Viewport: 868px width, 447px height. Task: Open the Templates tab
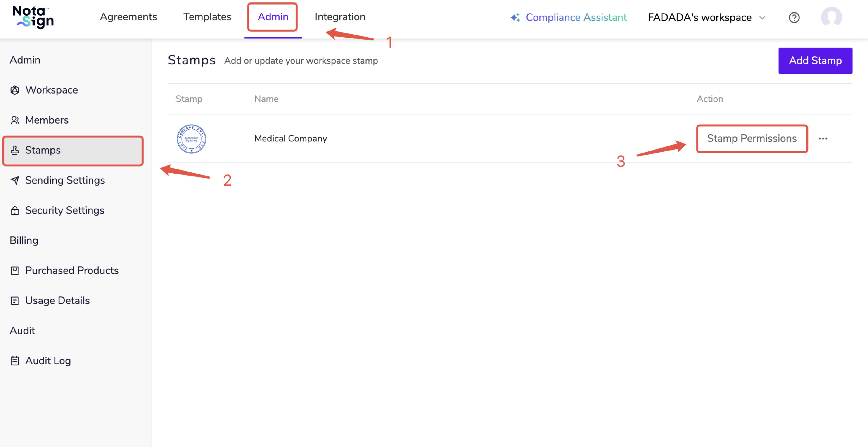tap(207, 17)
